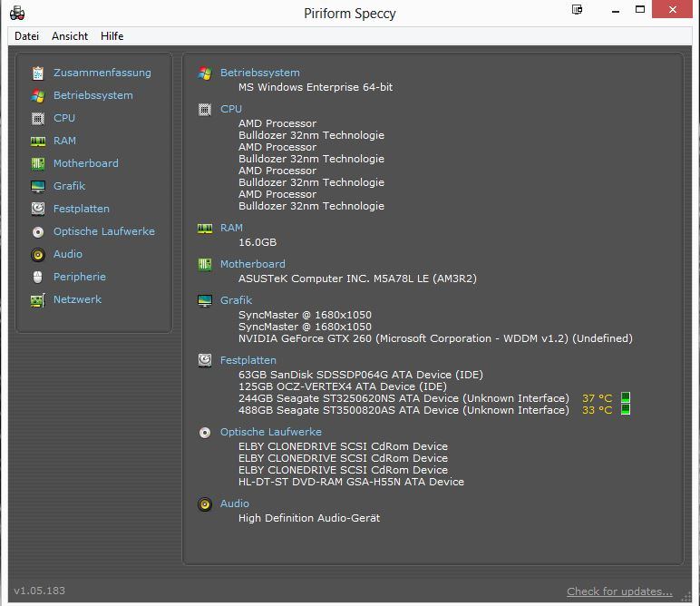This screenshot has width=700, height=606.
Task: Click MS Windows Enterprise 64-bit text
Action: [x=316, y=87]
